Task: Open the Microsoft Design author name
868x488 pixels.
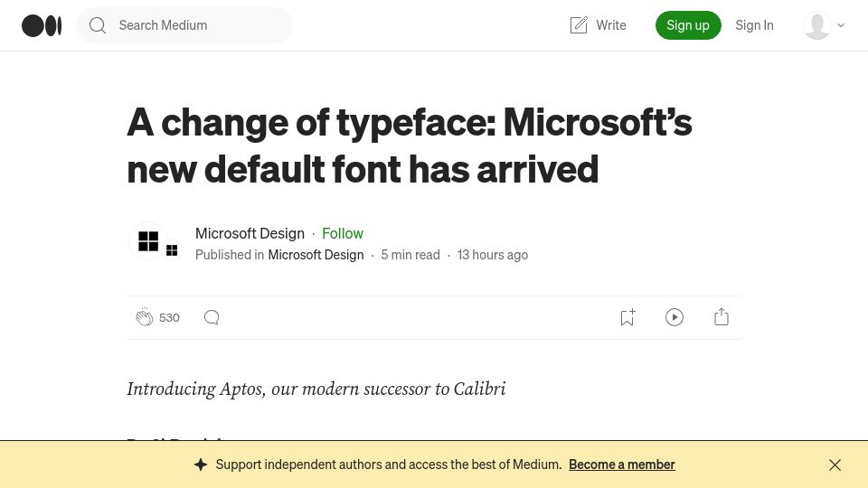Action: [250, 233]
